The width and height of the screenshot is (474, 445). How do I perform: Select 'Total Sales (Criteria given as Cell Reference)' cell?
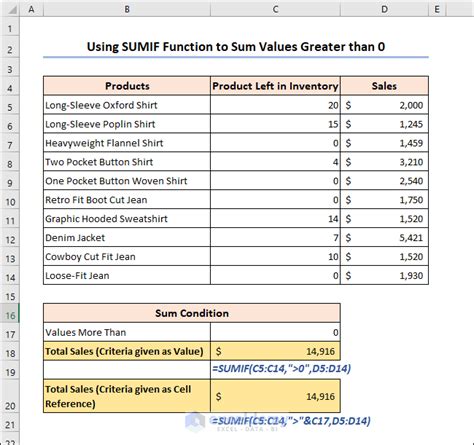127,396
